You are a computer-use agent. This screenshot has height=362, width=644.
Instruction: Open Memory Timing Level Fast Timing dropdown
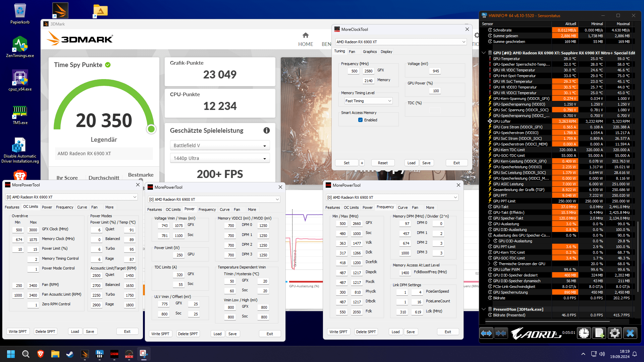coord(368,101)
